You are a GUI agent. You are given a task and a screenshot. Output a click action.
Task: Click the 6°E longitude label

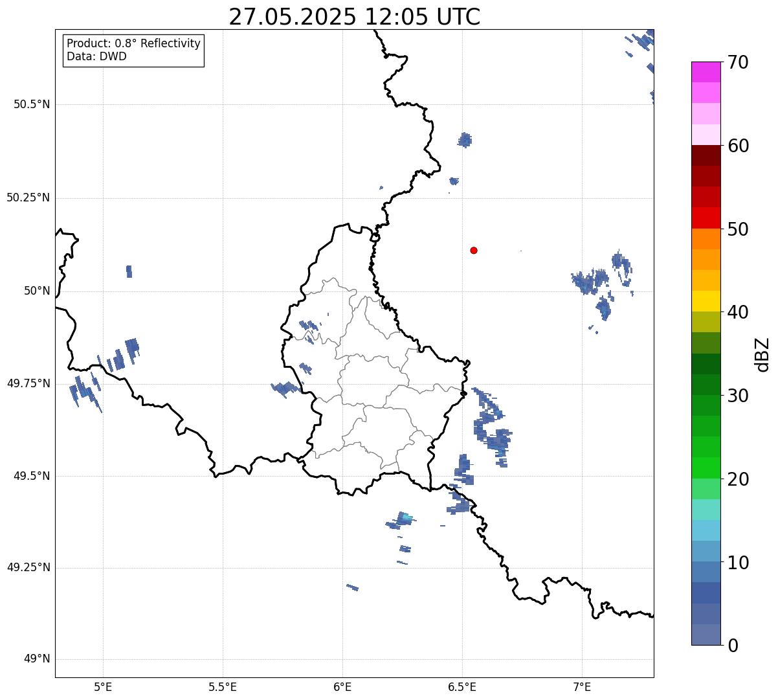342,686
